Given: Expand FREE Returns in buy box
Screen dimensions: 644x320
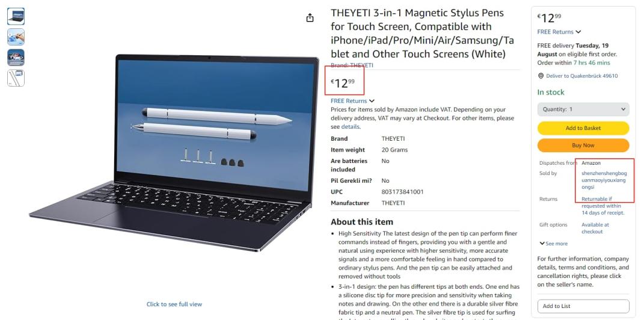Looking at the screenshot, I should point(559,32).
